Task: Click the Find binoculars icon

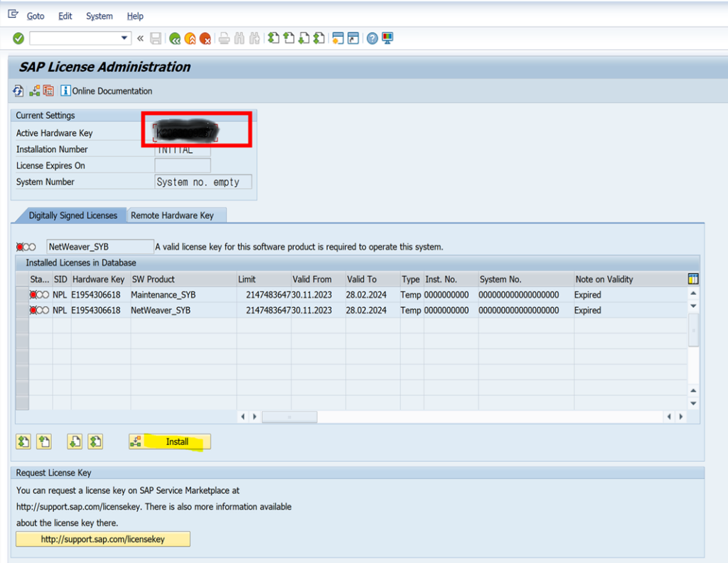Action: click(239, 38)
